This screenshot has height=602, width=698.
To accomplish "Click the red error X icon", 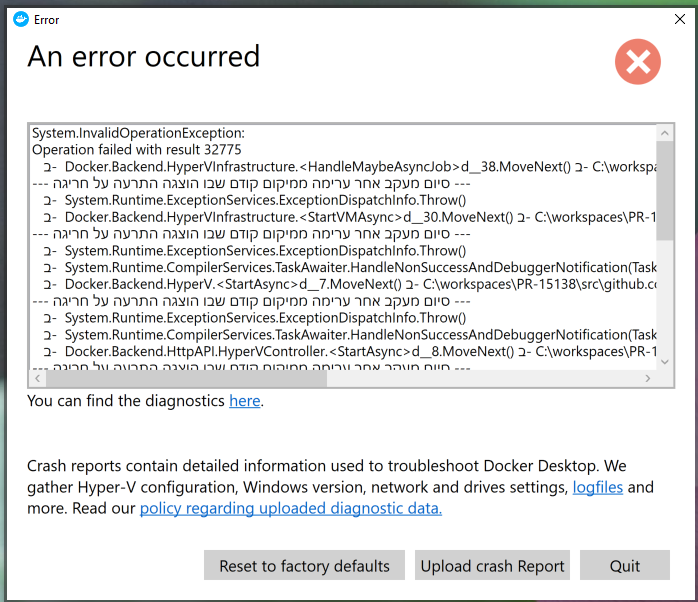I will (x=637, y=61).
